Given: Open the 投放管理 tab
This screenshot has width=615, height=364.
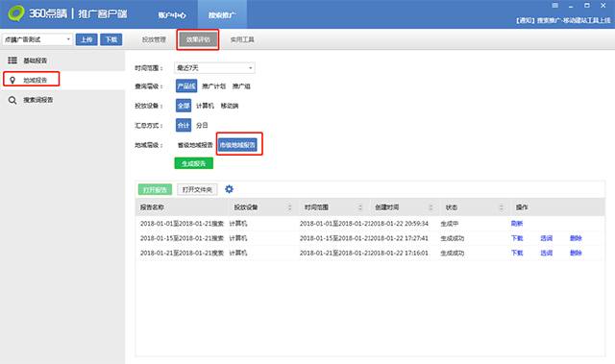Looking at the screenshot, I should coord(154,39).
